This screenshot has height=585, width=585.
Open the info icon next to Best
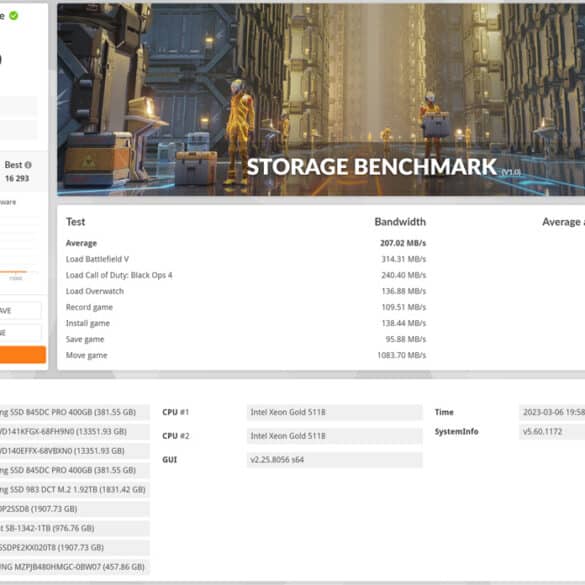click(28, 165)
